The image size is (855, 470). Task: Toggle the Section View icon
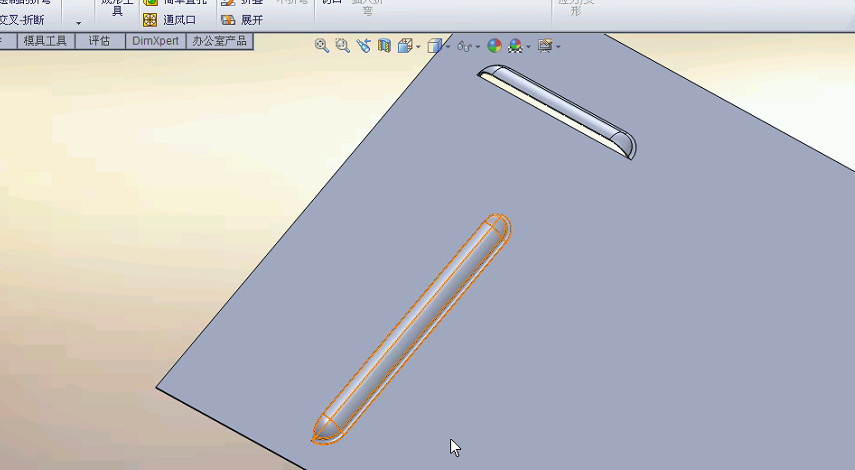384,46
